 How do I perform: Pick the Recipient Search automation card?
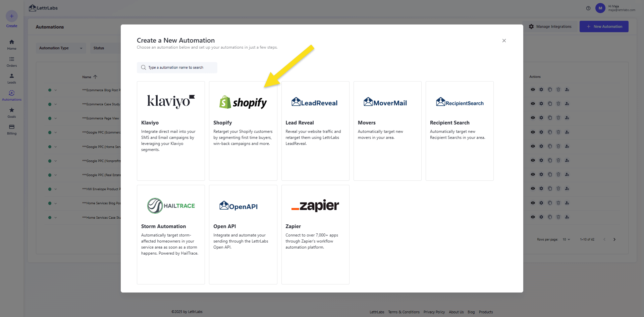(x=460, y=131)
